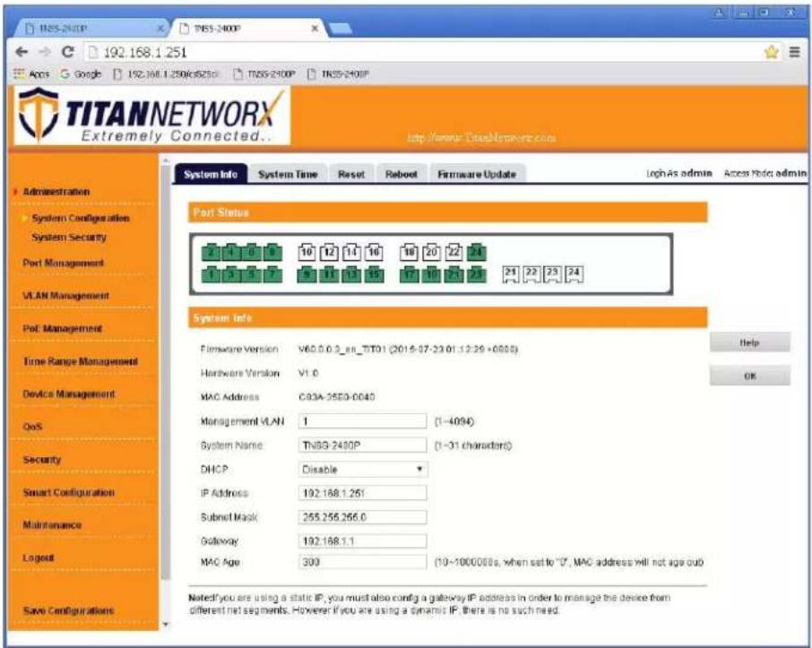Bookmark this page with the star icon
This screenshot has width=812, height=648.
[771, 52]
